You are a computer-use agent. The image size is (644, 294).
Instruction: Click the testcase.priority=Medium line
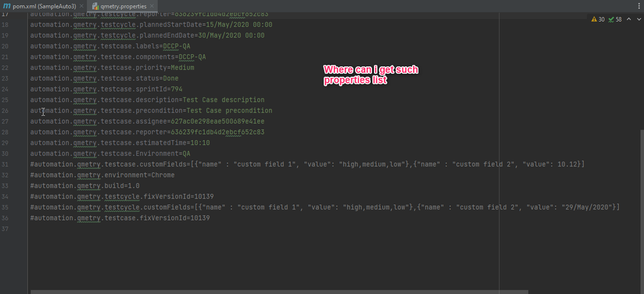click(112, 67)
